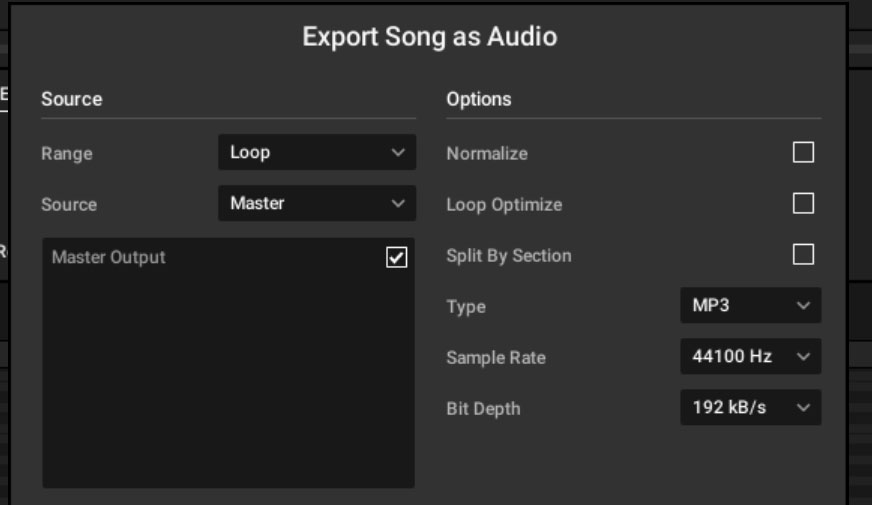Click the Split By Section label
The width and height of the screenshot is (872, 505).
[x=509, y=256]
